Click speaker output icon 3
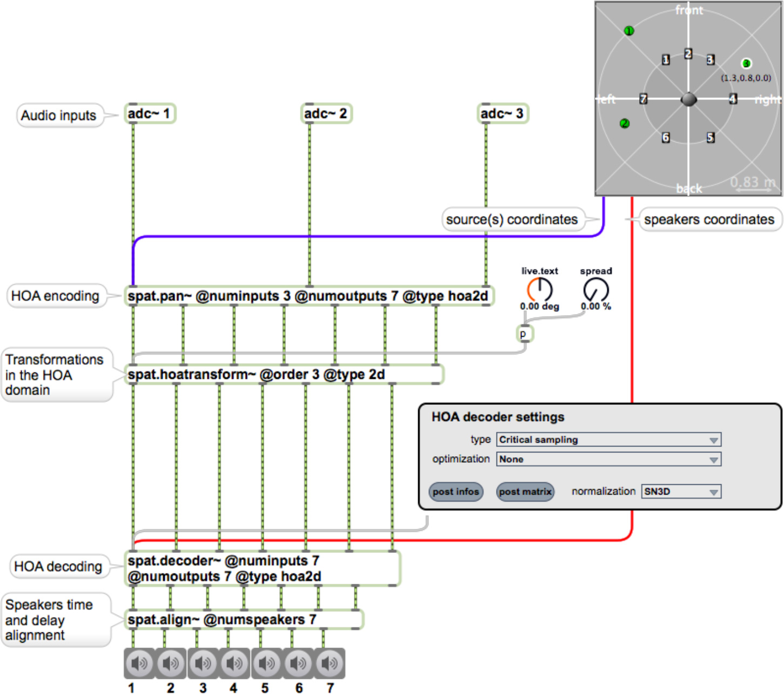 coord(203,663)
